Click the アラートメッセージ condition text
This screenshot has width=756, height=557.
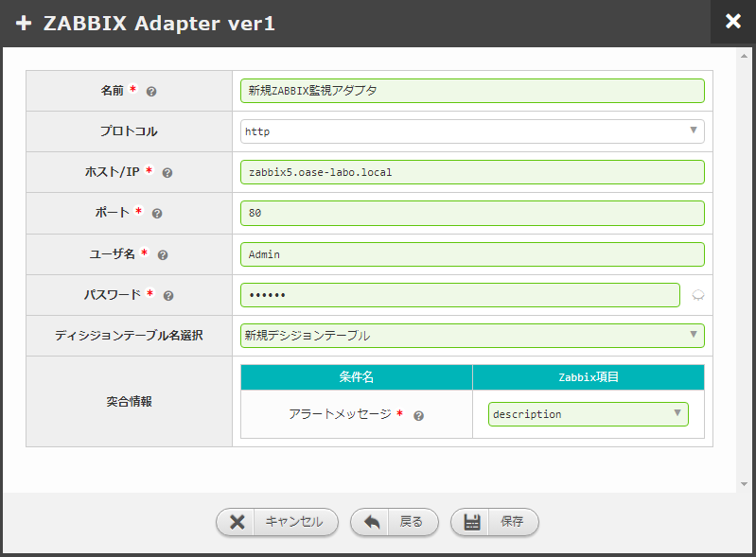(341, 414)
